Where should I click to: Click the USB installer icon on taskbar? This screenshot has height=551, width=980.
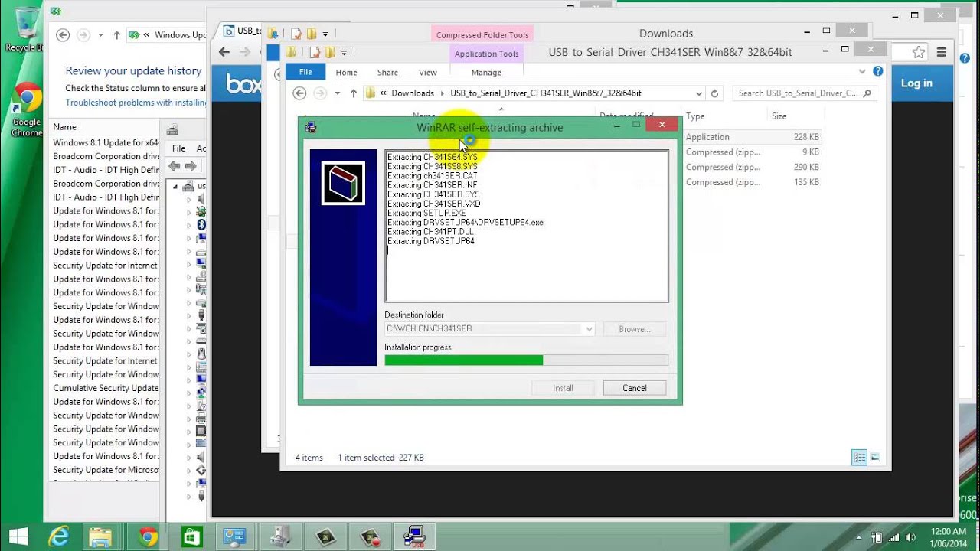[414, 536]
